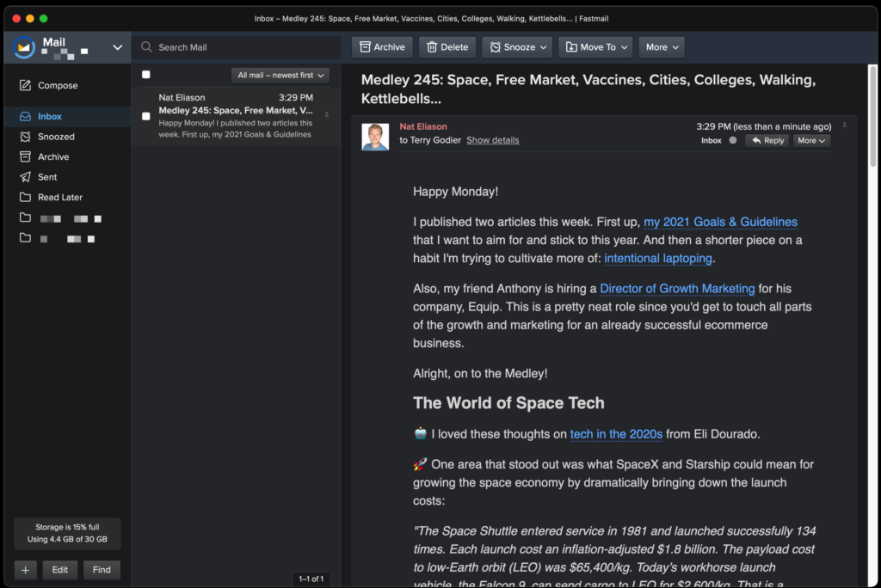Image resolution: width=881 pixels, height=588 pixels.
Task: Open the Snoozed folder
Action: point(67,137)
